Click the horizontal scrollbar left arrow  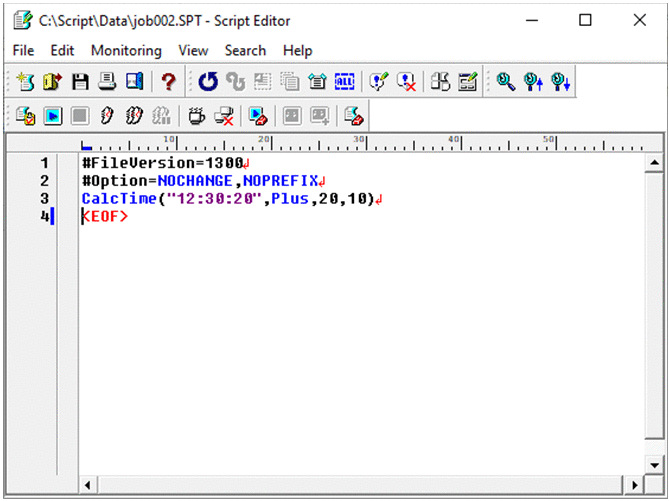(87, 485)
